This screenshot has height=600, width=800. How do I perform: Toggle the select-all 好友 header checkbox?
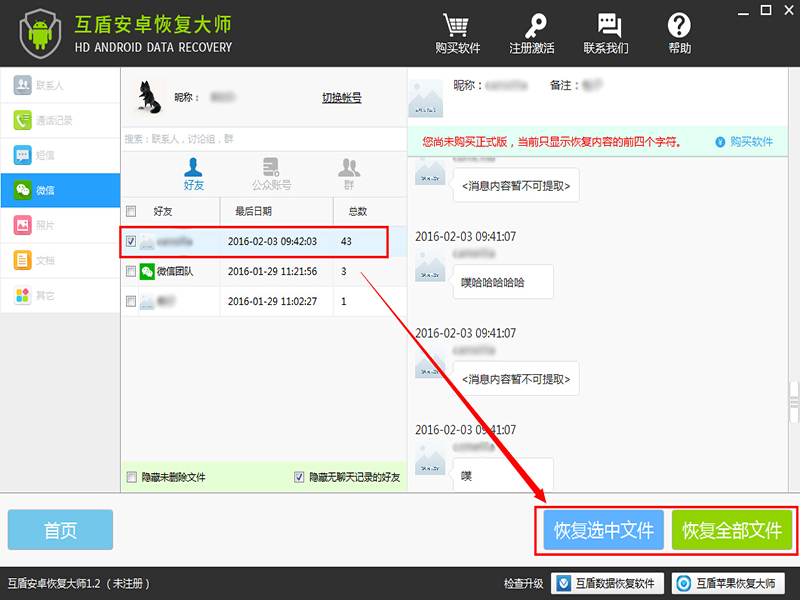(131, 211)
